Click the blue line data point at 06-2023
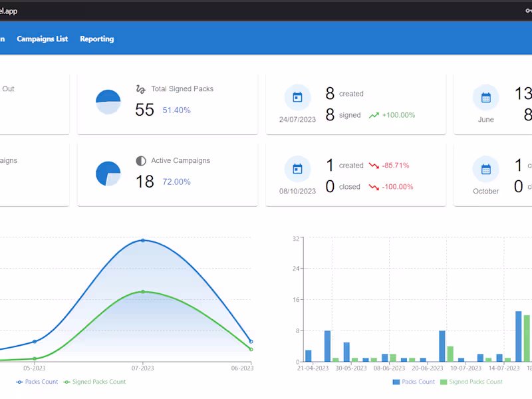This screenshot has width=532, height=399. coord(251,341)
